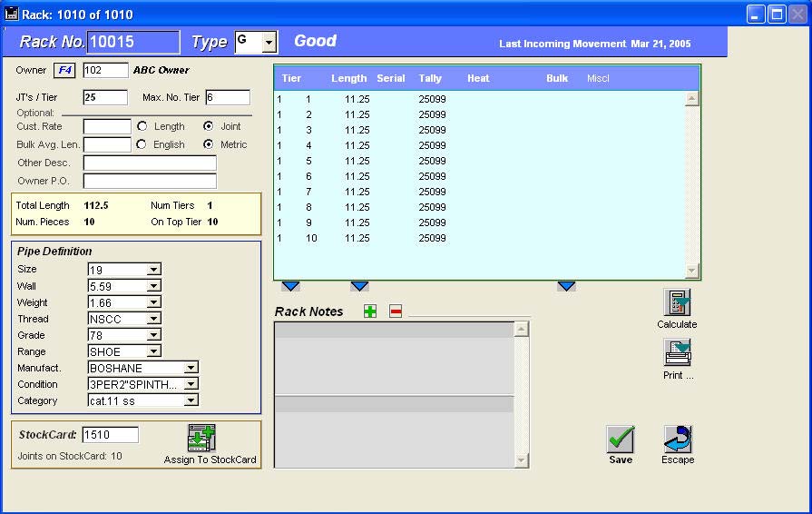Open the Print printer icon
Image resolution: width=812 pixels, height=514 pixels.
click(678, 353)
